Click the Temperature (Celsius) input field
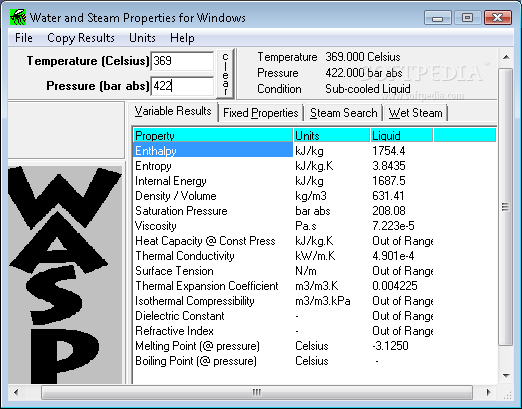Viewport: 522px width, 409px height. (182, 61)
